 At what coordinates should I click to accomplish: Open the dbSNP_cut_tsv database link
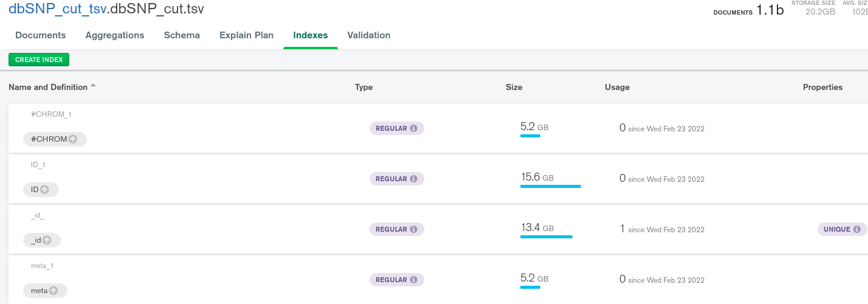coord(57,10)
